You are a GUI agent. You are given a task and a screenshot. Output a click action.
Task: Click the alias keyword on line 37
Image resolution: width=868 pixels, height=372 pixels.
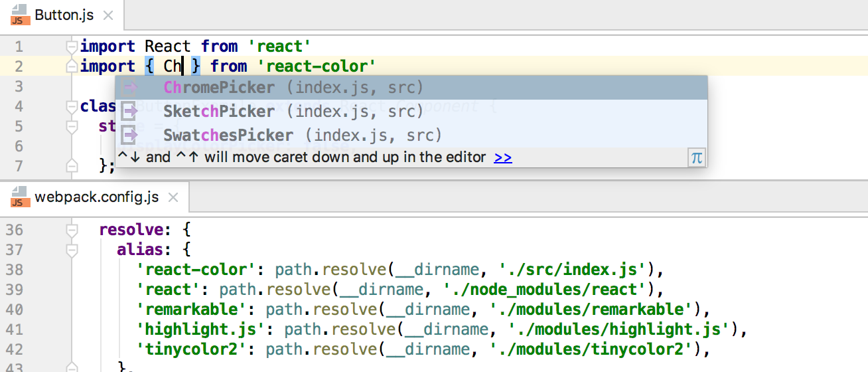click(x=141, y=250)
